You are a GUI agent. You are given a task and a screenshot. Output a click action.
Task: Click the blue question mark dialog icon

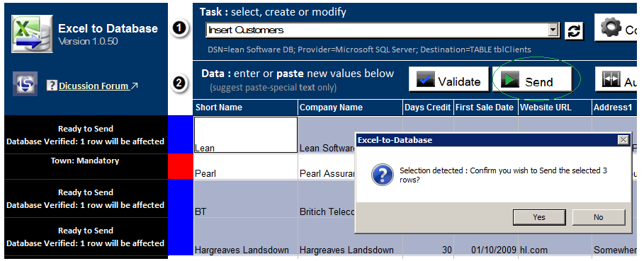[x=382, y=174]
